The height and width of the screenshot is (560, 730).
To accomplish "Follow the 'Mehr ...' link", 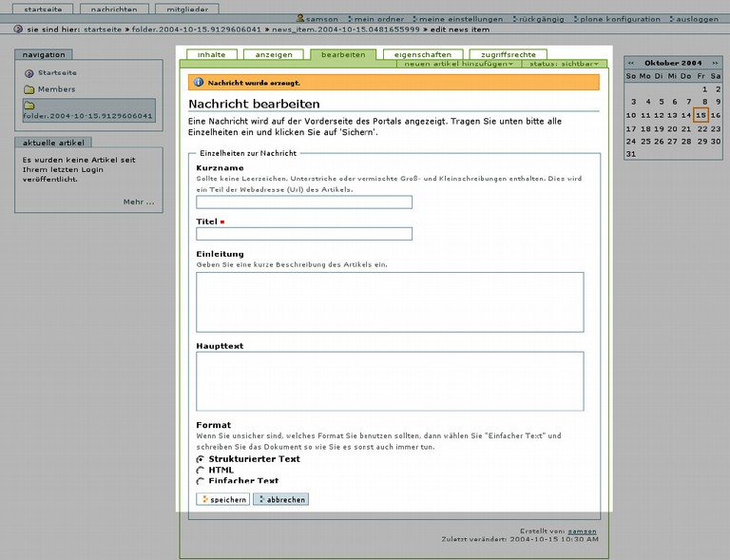I will point(138,202).
